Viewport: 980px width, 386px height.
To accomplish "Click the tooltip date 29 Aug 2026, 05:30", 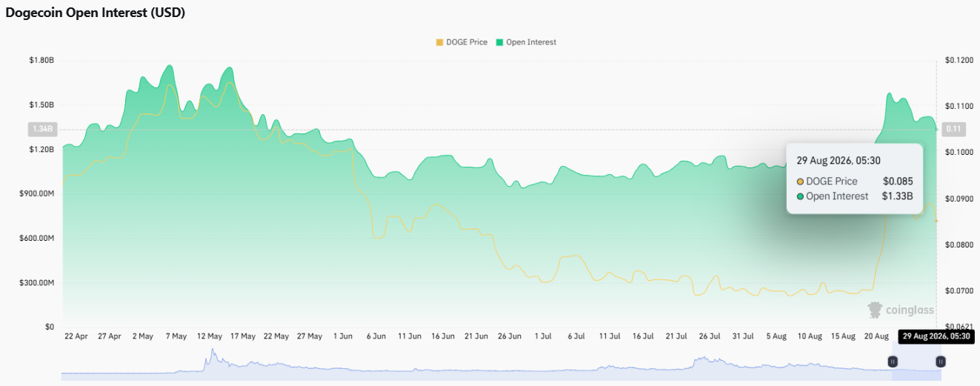I will (x=839, y=160).
